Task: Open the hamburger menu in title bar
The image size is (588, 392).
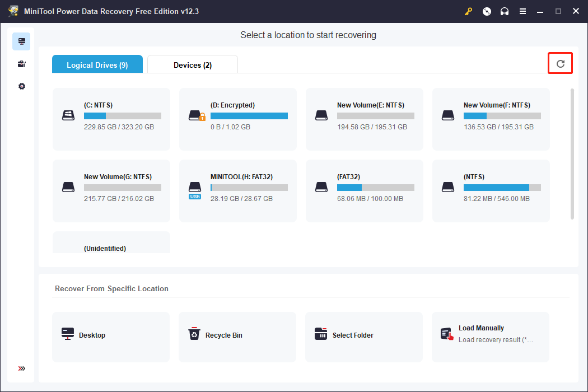Action: [x=522, y=11]
